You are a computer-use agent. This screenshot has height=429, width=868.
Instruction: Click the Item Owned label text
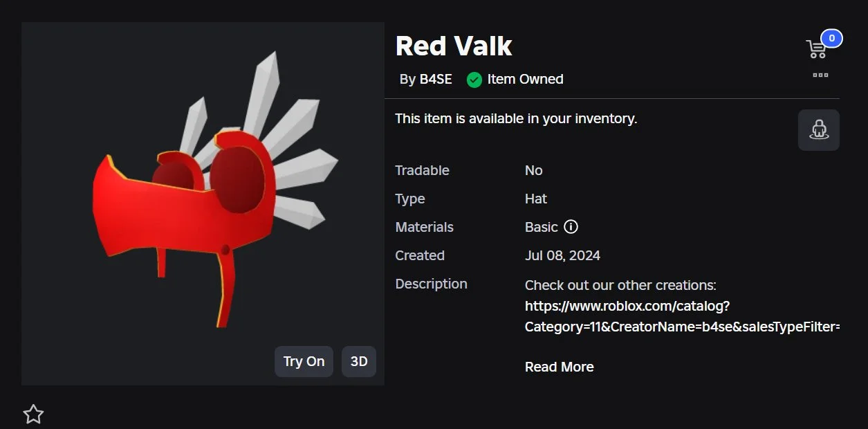coord(525,80)
